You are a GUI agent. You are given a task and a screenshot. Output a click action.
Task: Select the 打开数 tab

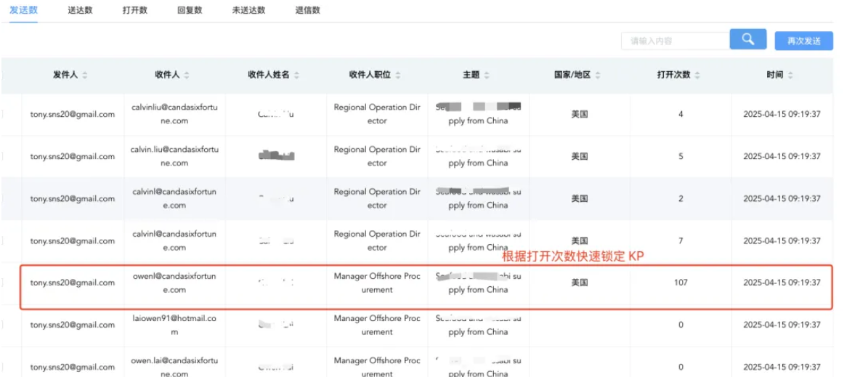135,10
